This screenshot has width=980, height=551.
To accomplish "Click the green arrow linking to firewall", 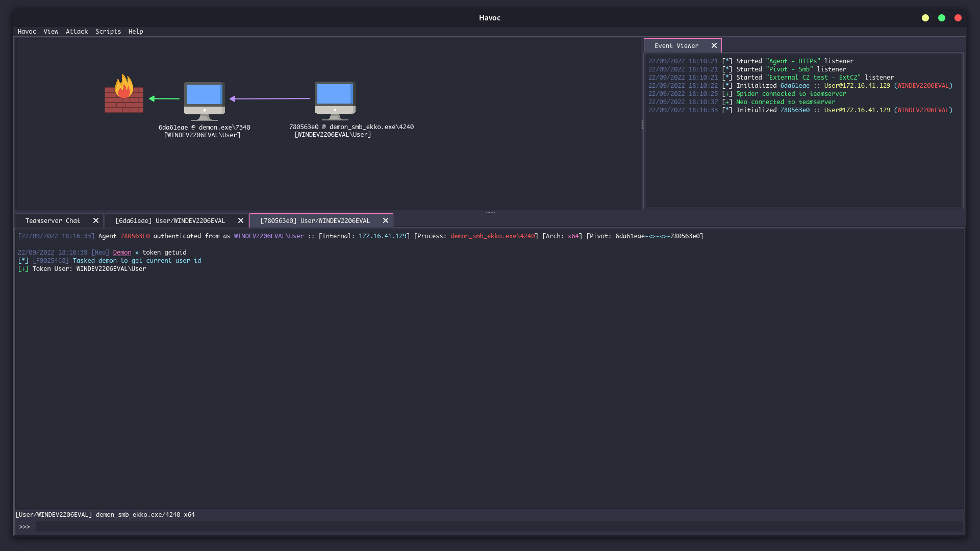I will pyautogui.click(x=164, y=99).
